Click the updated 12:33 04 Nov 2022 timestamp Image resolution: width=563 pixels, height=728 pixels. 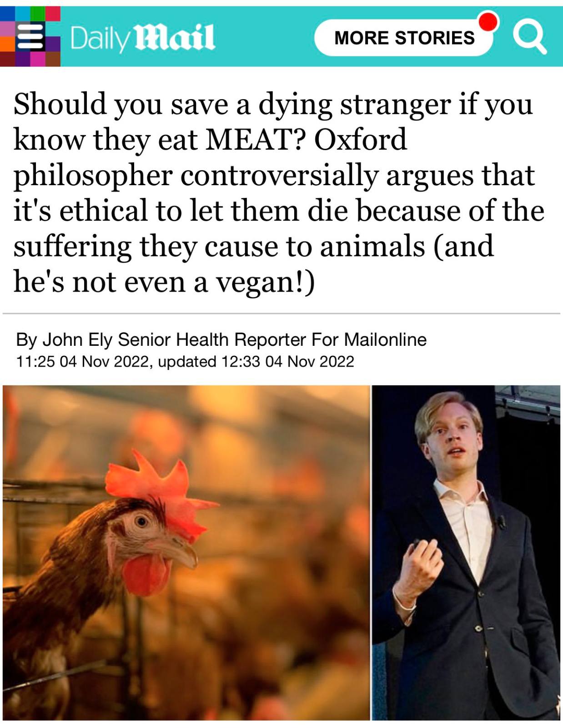[256, 362]
